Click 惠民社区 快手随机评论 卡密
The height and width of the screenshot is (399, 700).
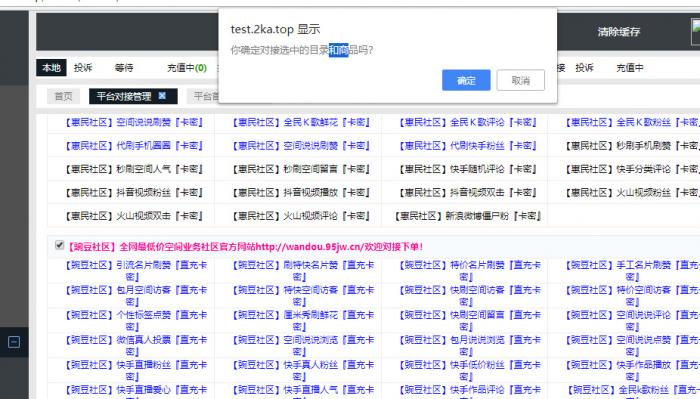[468, 169]
